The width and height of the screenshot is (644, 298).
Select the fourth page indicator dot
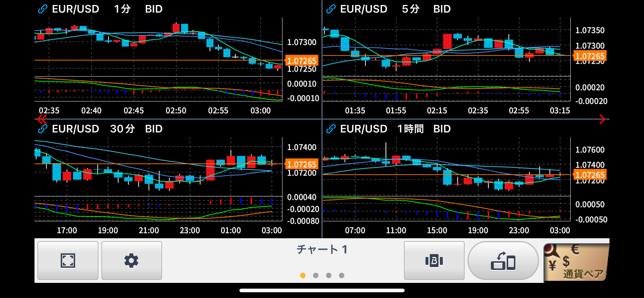pos(342,275)
